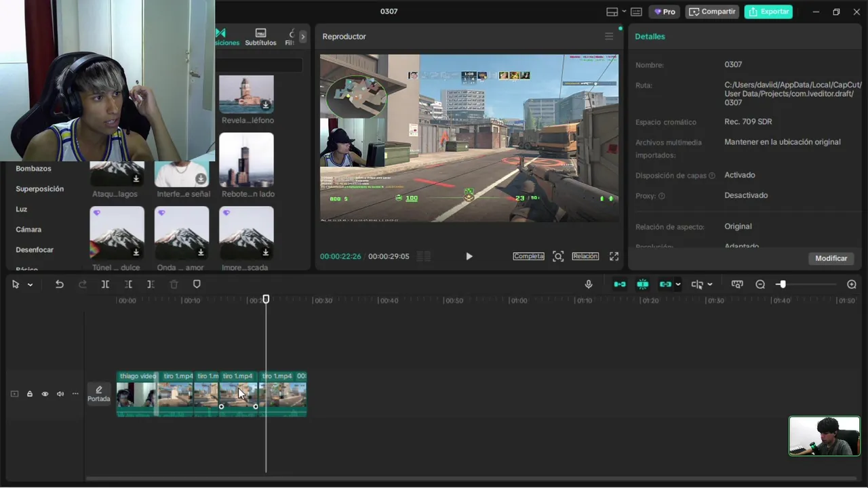Undo the last edit in the timeline toolbar

pos(60,285)
